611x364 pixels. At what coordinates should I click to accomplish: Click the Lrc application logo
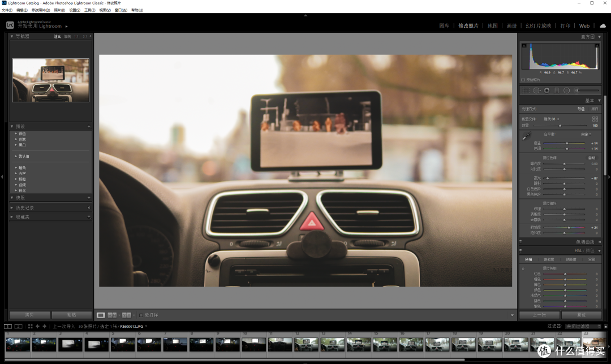[x=10, y=25]
